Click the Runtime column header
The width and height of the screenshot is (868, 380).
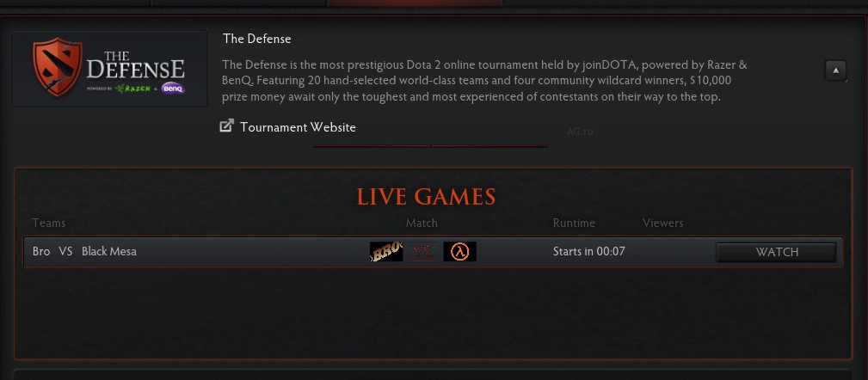574,223
